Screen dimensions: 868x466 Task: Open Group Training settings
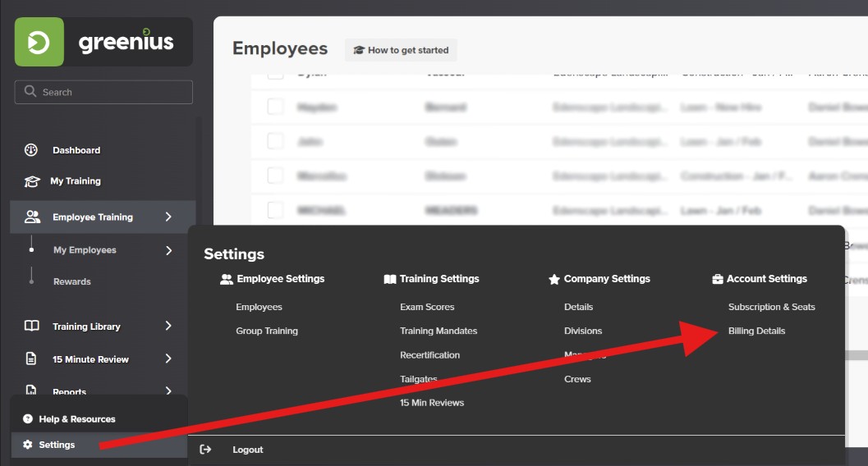pos(267,331)
